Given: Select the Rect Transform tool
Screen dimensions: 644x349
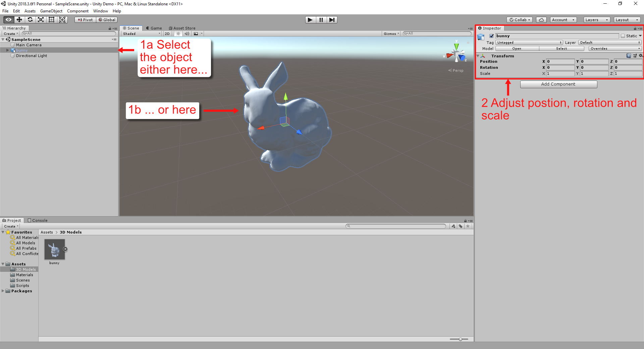Looking at the screenshot, I should (x=52, y=20).
